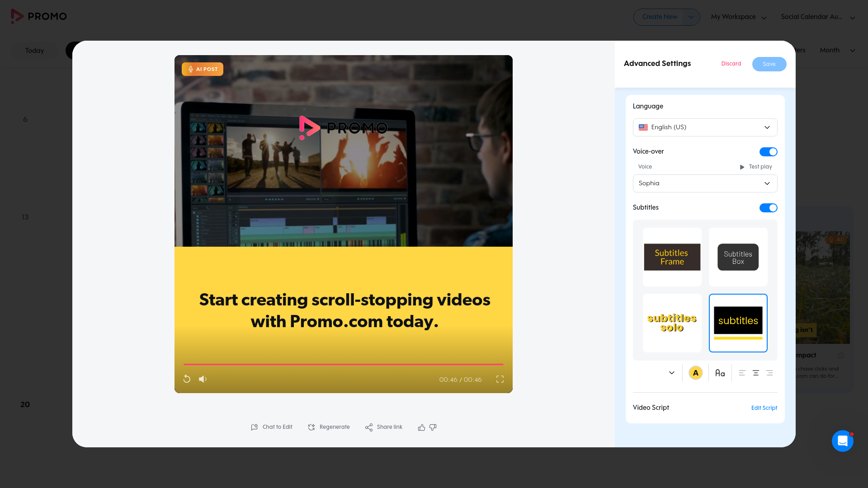Click the Edit Script link
Image resolution: width=868 pixels, height=488 pixels.
pyautogui.click(x=764, y=408)
